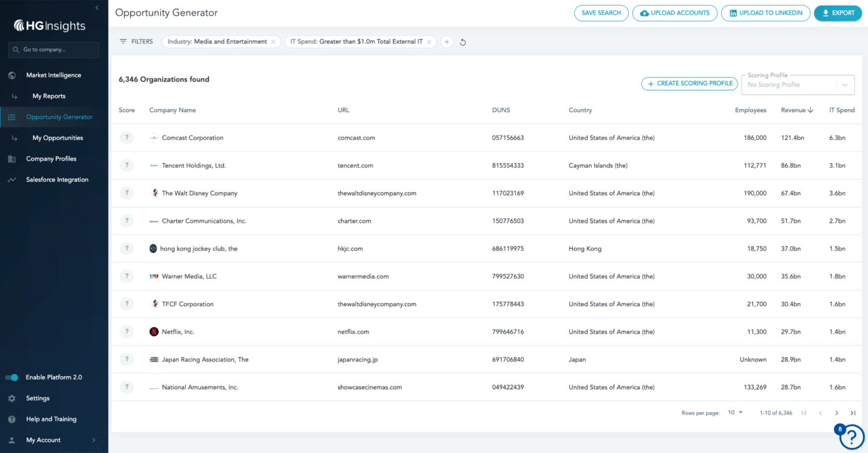Image resolution: width=868 pixels, height=453 pixels.
Task: Open Salesforce Integration via its chart icon
Action: (11, 179)
